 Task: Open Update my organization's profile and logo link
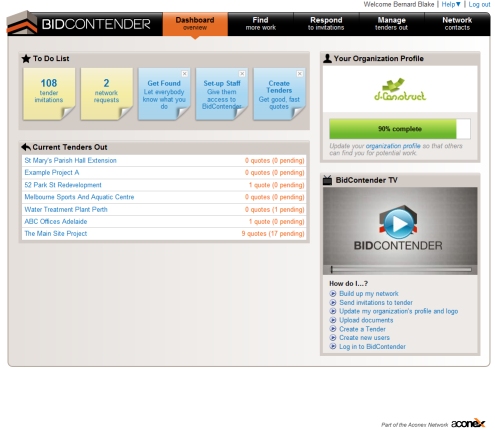pos(399,311)
